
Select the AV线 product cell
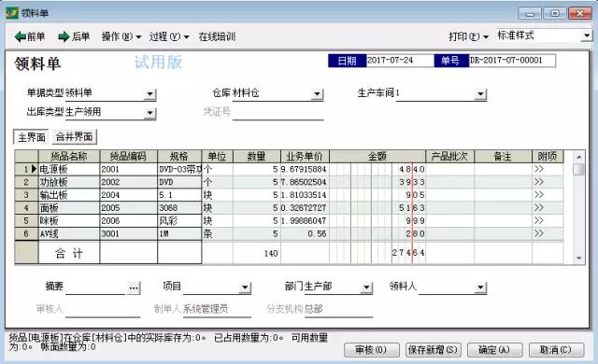tap(69, 233)
